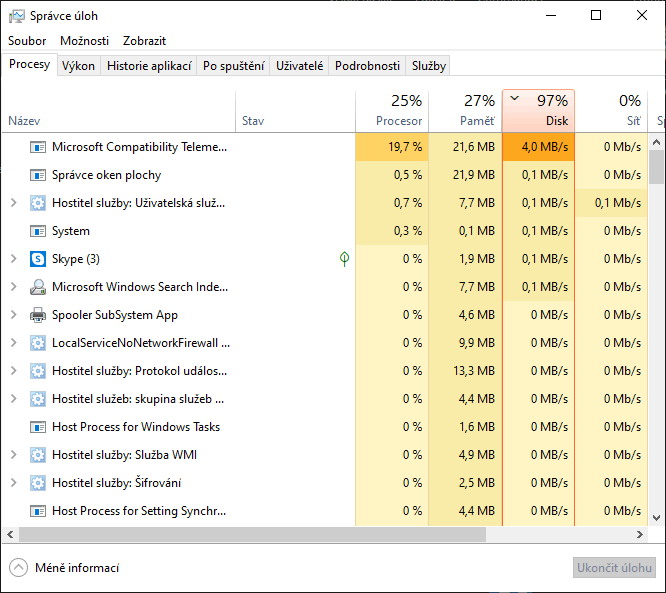
Task: Click the Skype process icon
Action: tap(38, 259)
